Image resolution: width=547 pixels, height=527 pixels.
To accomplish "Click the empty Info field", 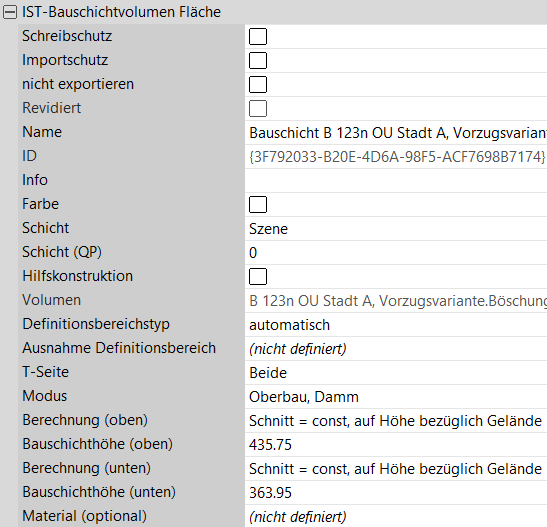I will click(396, 181).
